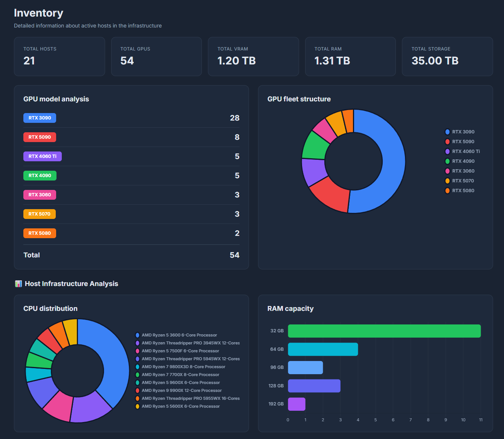Click the bar chart icon beside Host Infrastructure Analysis

[x=18, y=284]
